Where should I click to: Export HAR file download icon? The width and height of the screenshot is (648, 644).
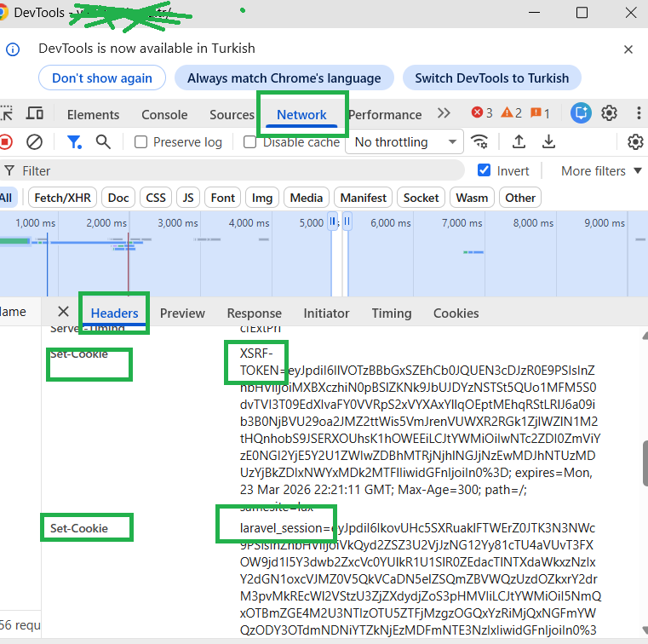[x=548, y=141]
